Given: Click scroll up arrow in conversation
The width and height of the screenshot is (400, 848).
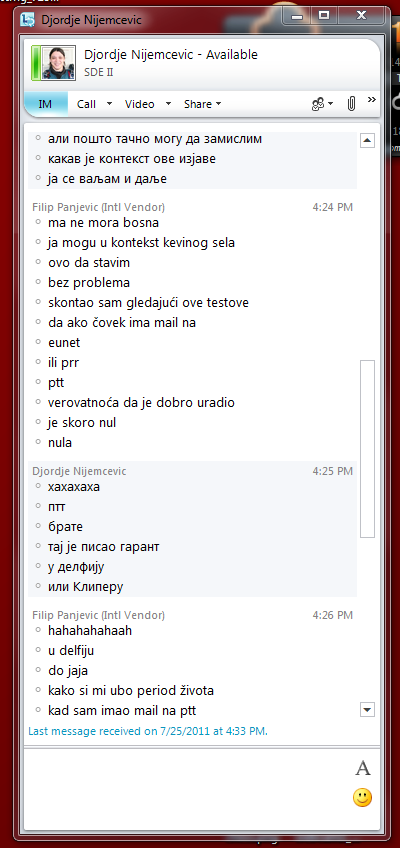Looking at the screenshot, I should click(x=368, y=141).
